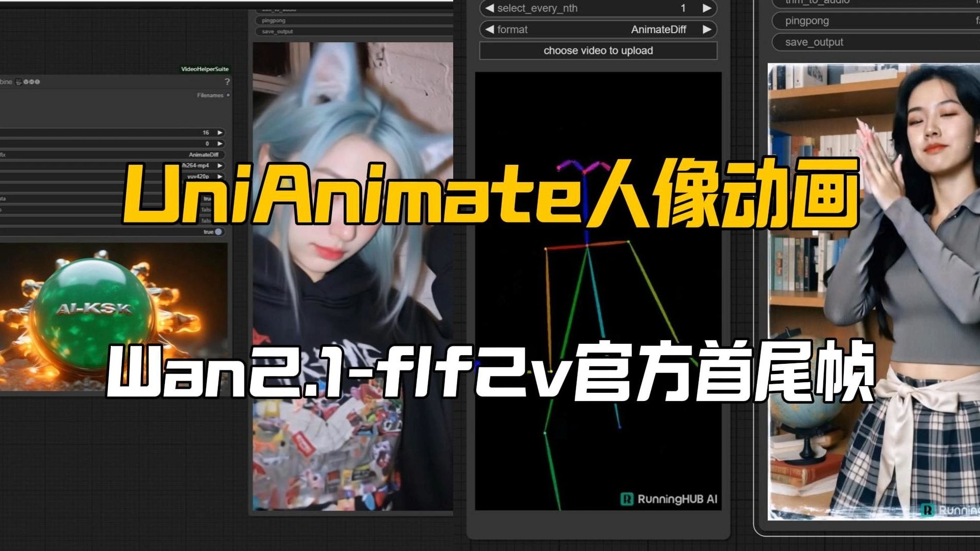Image resolution: width=980 pixels, height=551 pixels.
Task: Click the select_every_nth value 1
Action: point(683,8)
